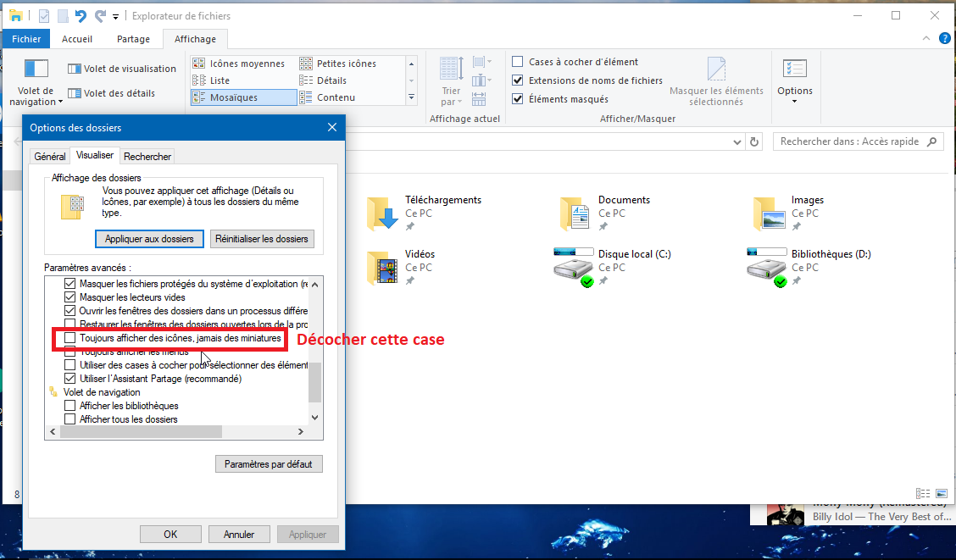Toggle Toujours afficher des icônes, jamais des miniatures
Image resolution: width=956 pixels, height=560 pixels.
point(70,337)
